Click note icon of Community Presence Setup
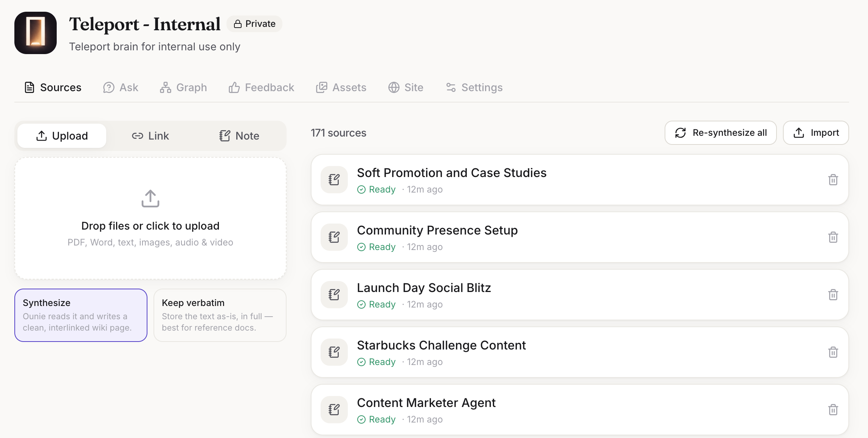The image size is (868, 438). tap(334, 237)
